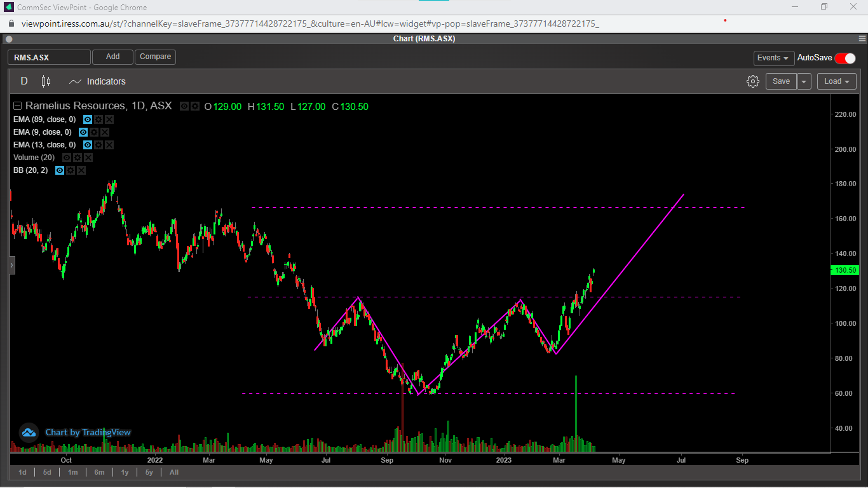This screenshot has width=868, height=488.
Task: Click the 2023 label on time axis
Action: tap(504, 460)
